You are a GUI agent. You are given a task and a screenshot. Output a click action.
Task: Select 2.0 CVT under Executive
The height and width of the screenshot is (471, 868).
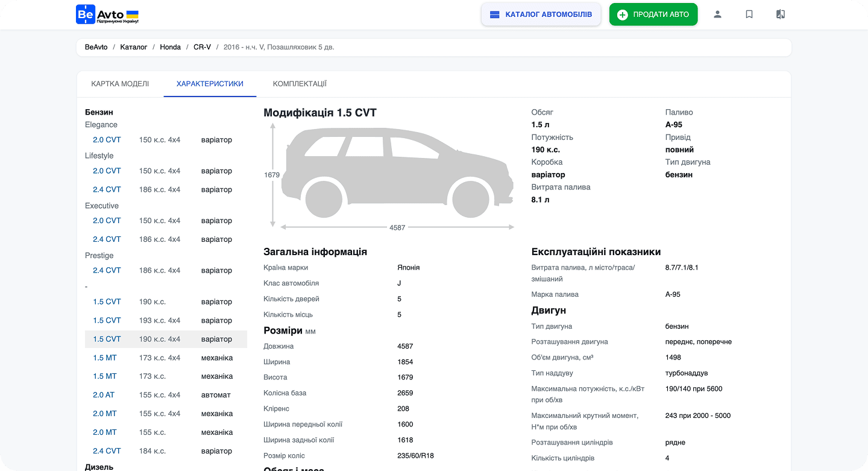107,221
